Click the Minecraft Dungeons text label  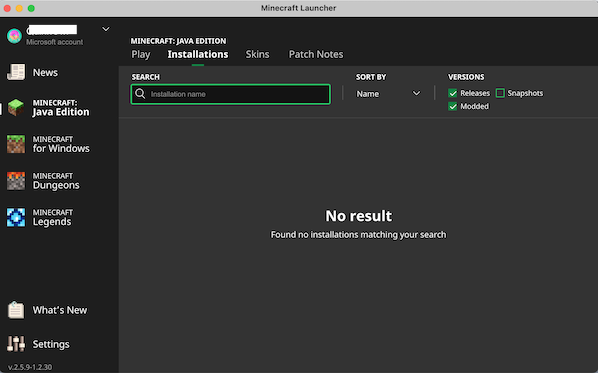tap(56, 181)
